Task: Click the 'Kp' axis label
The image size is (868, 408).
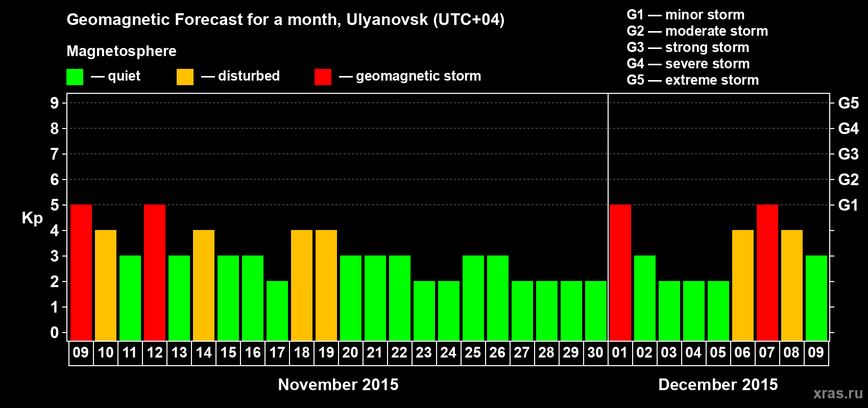Action: [x=32, y=218]
